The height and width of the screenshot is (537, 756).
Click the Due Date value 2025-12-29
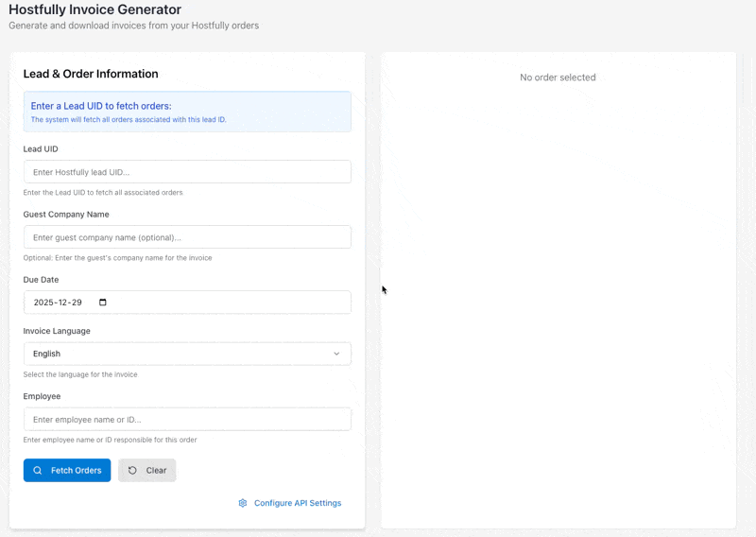(58, 302)
